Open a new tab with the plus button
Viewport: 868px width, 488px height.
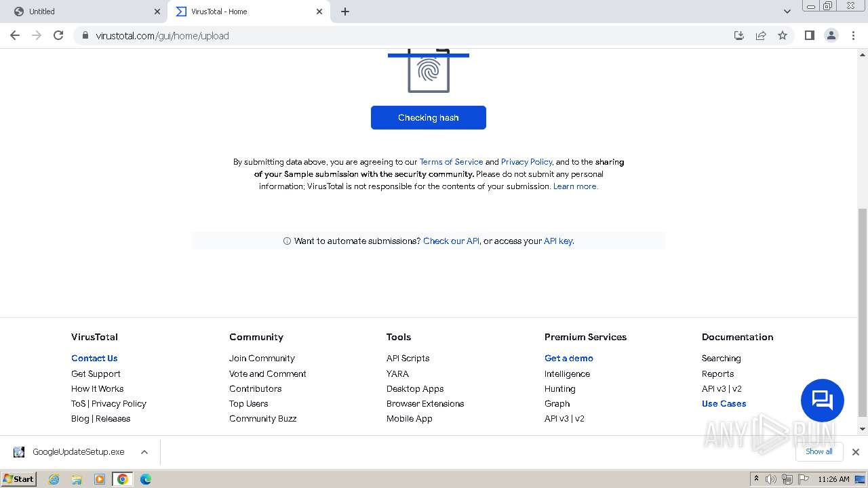(345, 12)
